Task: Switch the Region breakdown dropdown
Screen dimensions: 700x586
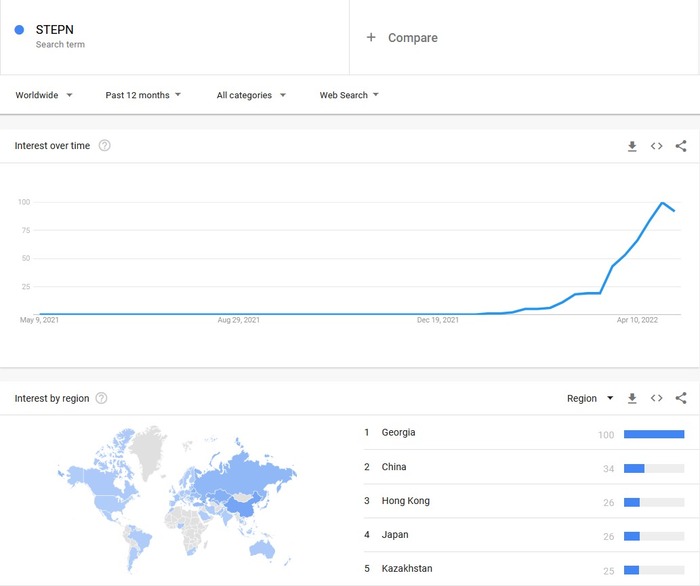Action: (x=590, y=398)
